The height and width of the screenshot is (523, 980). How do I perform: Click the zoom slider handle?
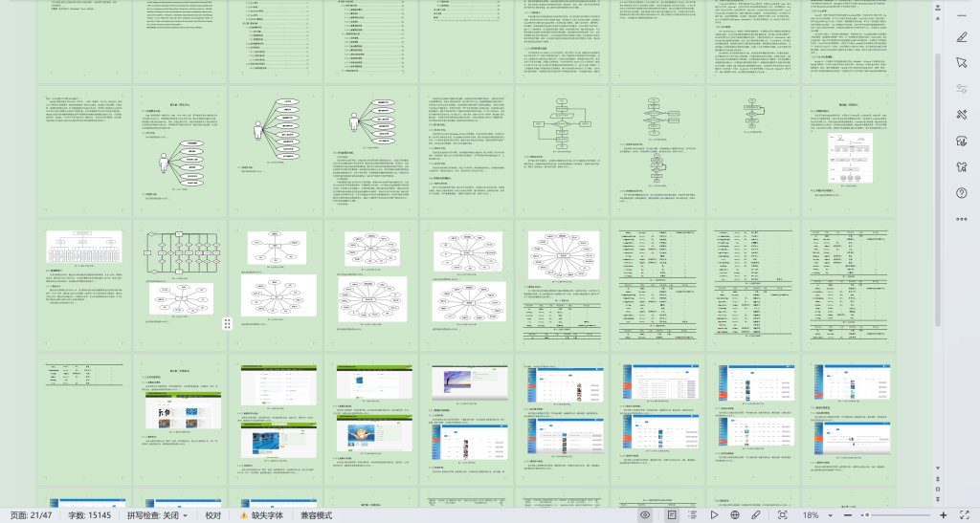(867, 515)
